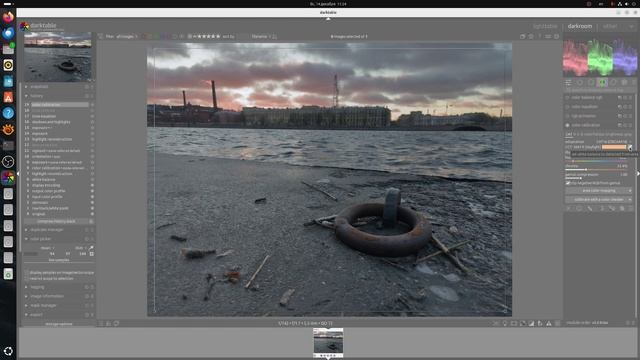Image resolution: width=640 pixels, height=360 pixels.
Task: Select 'color calibration' history item 19
Action: tap(59, 105)
